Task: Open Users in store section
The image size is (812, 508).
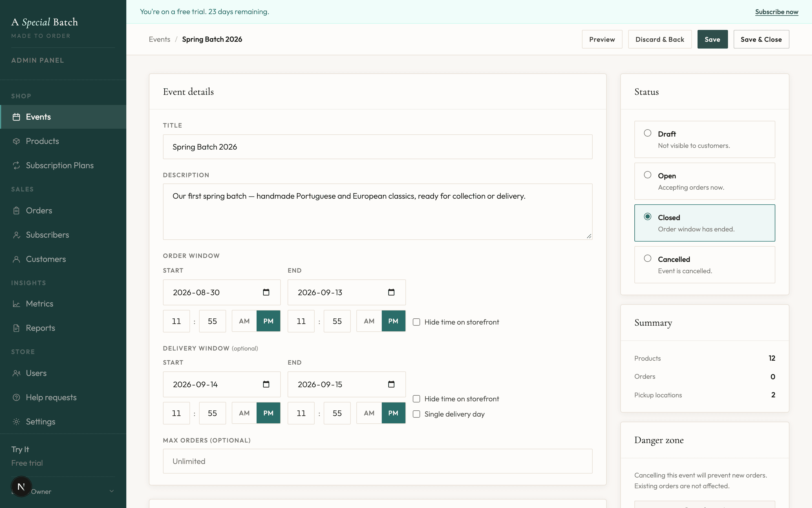Action: point(63,373)
